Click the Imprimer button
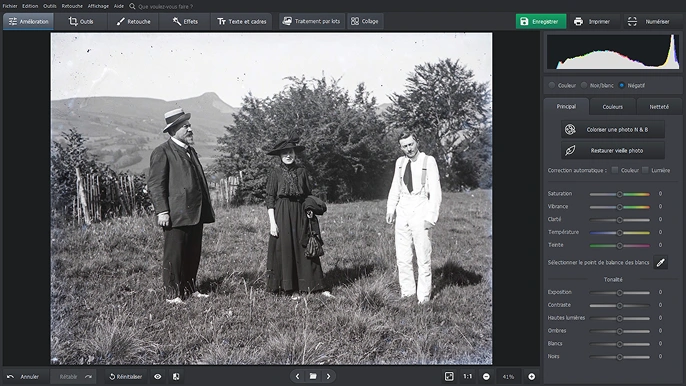This screenshot has width=686, height=386. click(x=594, y=21)
